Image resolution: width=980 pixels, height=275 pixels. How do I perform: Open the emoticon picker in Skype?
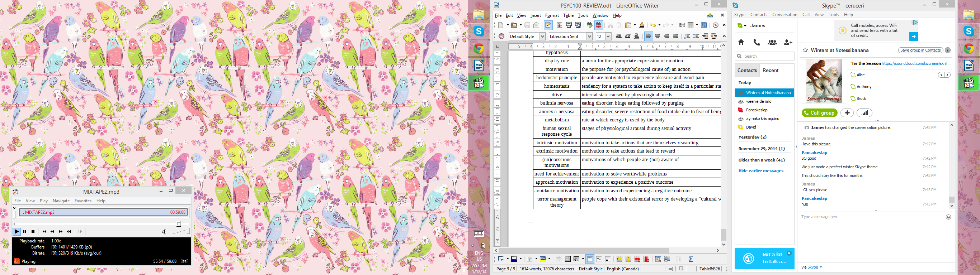tap(948, 217)
